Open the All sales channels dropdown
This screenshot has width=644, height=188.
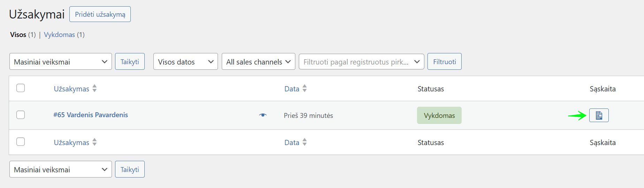[258, 62]
